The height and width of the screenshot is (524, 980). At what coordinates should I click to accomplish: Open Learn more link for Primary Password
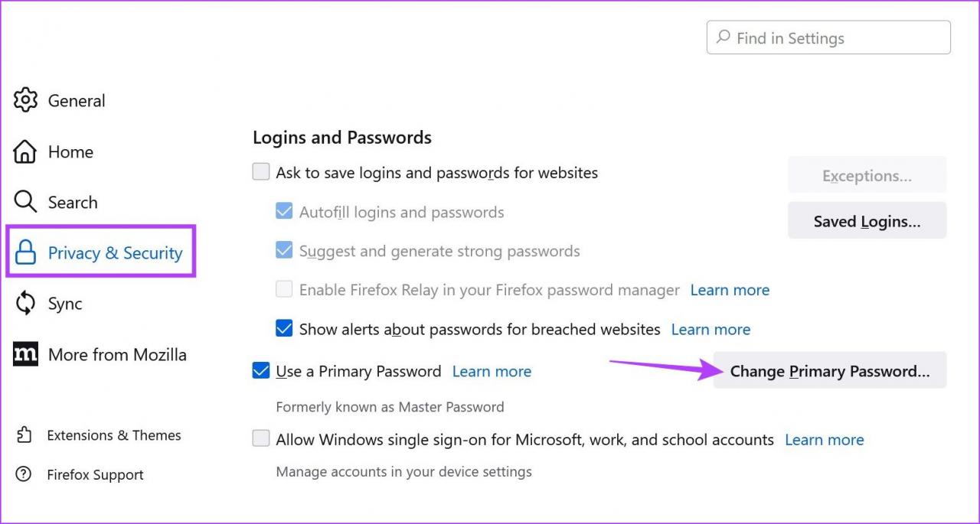[x=492, y=371]
